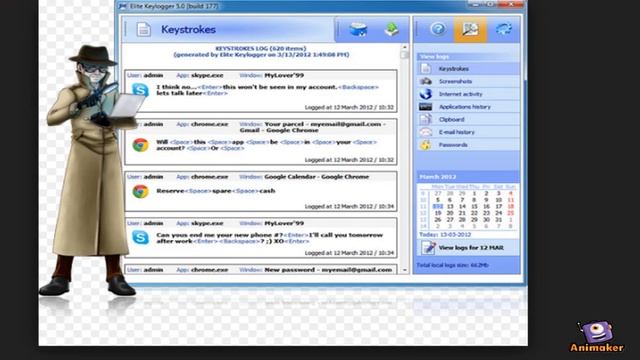The image size is (640, 360).
Task: Click the Passwords key icon
Action: click(x=426, y=144)
